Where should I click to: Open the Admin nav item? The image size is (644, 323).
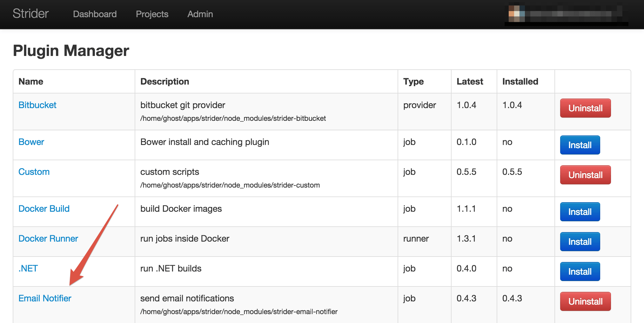click(x=200, y=14)
